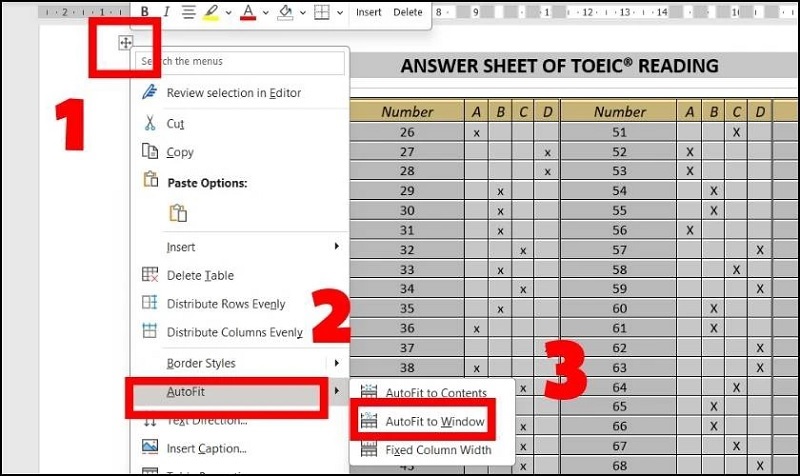
Task: Click the Paste Options clipboard icon
Action: tap(179, 212)
